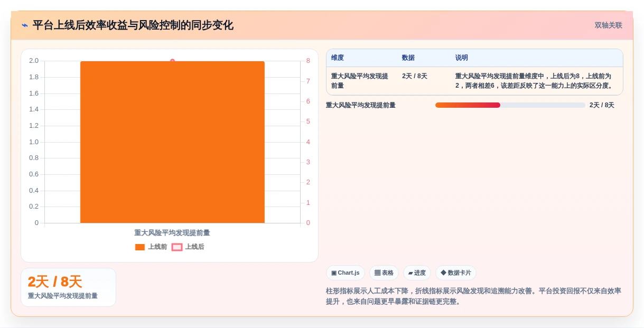644x328 pixels.
Task: Select the 表格 tag chip
Action: (x=384, y=273)
